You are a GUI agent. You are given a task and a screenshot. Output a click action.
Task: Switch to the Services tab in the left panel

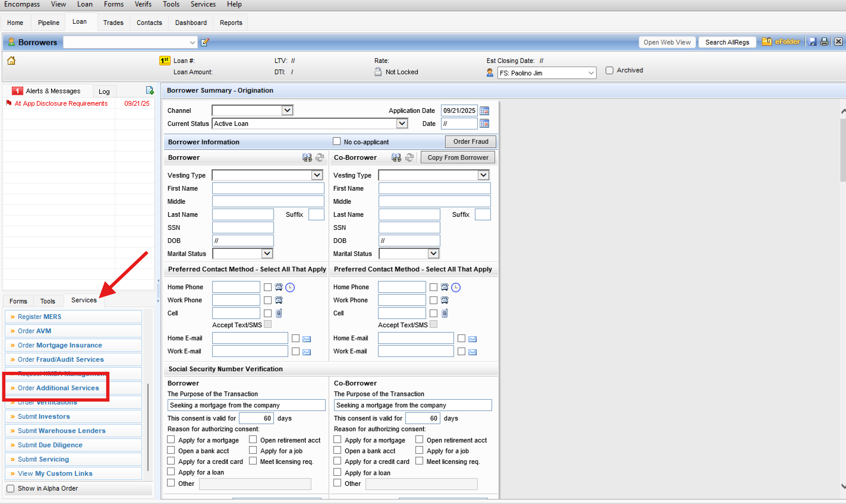tap(84, 300)
